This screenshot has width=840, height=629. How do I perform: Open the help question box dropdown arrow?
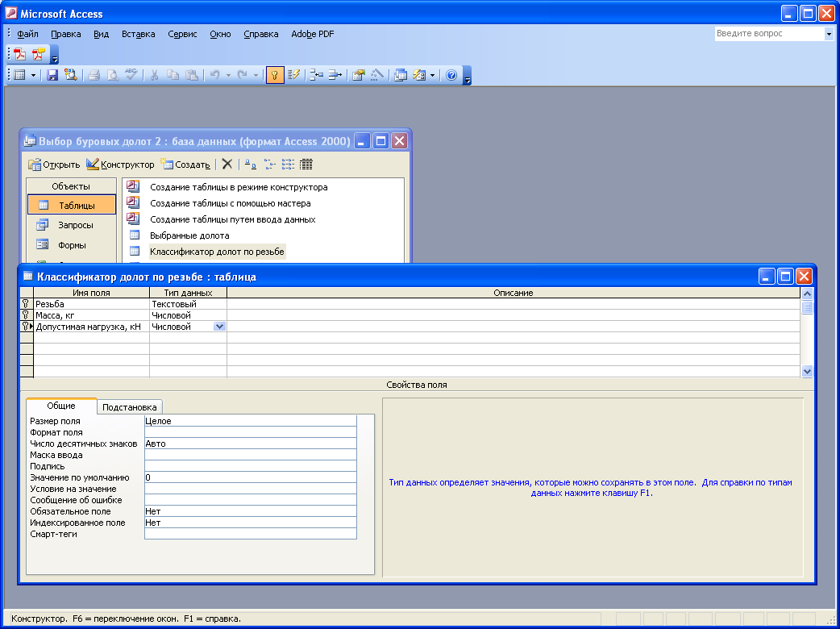point(829,34)
